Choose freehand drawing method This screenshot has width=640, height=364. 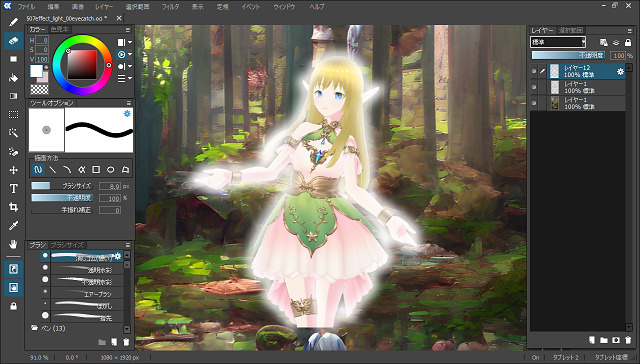click(38, 169)
